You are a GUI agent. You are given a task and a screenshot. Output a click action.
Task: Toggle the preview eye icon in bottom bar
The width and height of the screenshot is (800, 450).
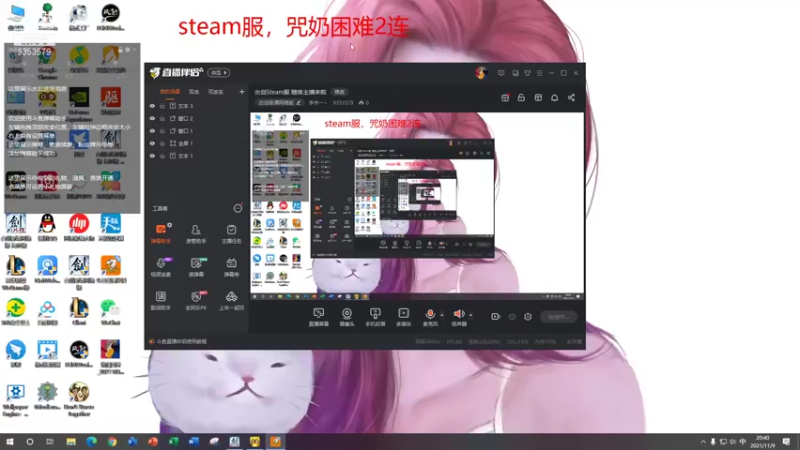click(x=512, y=316)
